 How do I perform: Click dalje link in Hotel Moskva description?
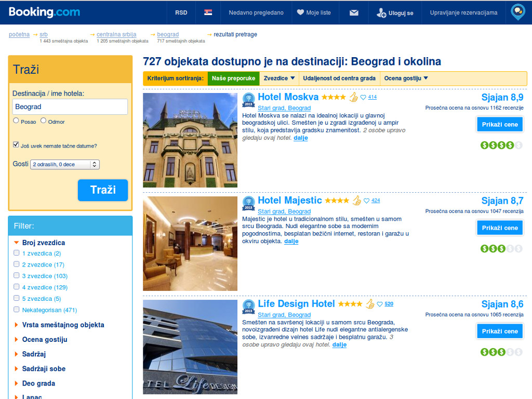coord(301,138)
